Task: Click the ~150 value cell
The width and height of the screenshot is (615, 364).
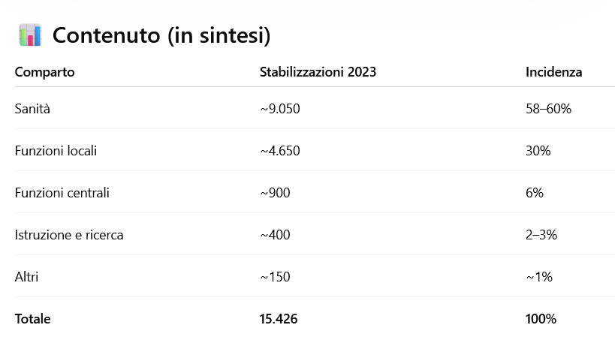Action: pos(275,277)
